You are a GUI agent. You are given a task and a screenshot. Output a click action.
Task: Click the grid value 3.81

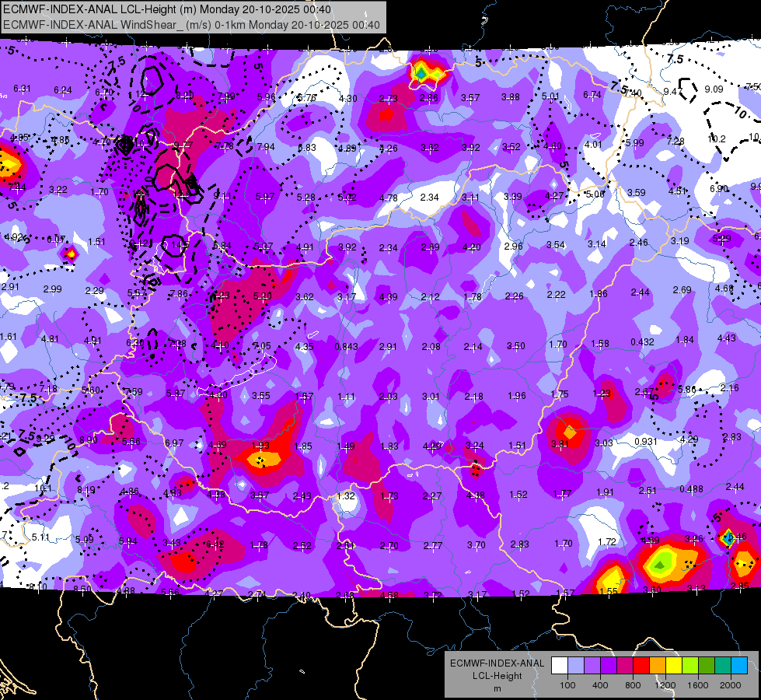(560, 444)
